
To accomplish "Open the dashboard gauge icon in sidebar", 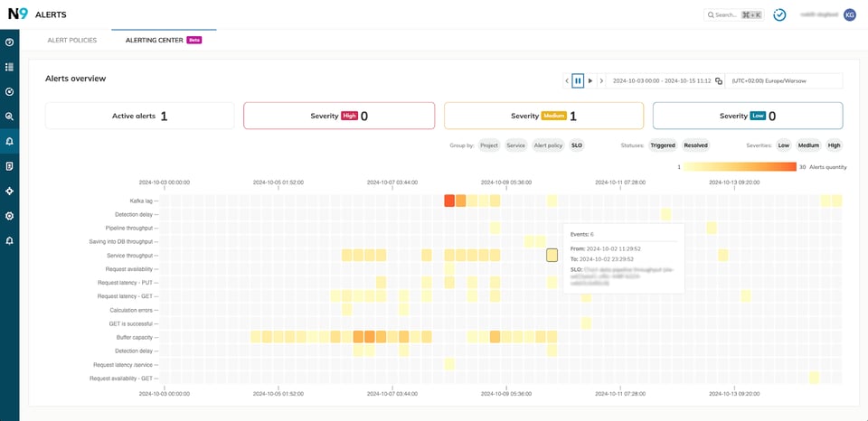I will 9,42.
